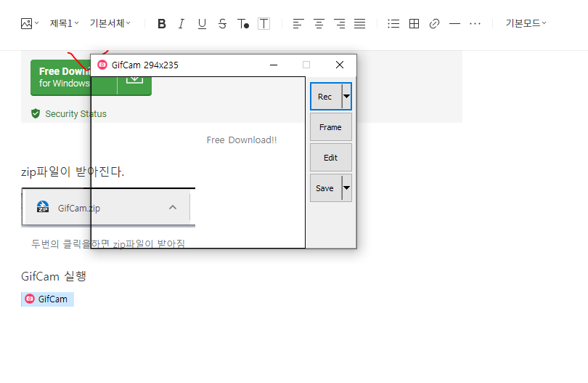Insert a bulleted list
Viewport: 588px width, 383px height.
pyautogui.click(x=393, y=24)
